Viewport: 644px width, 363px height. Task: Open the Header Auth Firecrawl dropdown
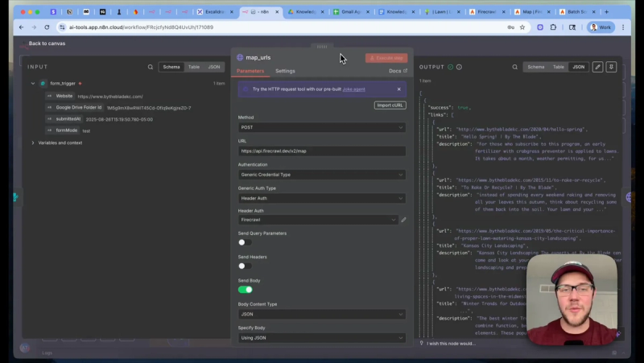point(318,220)
